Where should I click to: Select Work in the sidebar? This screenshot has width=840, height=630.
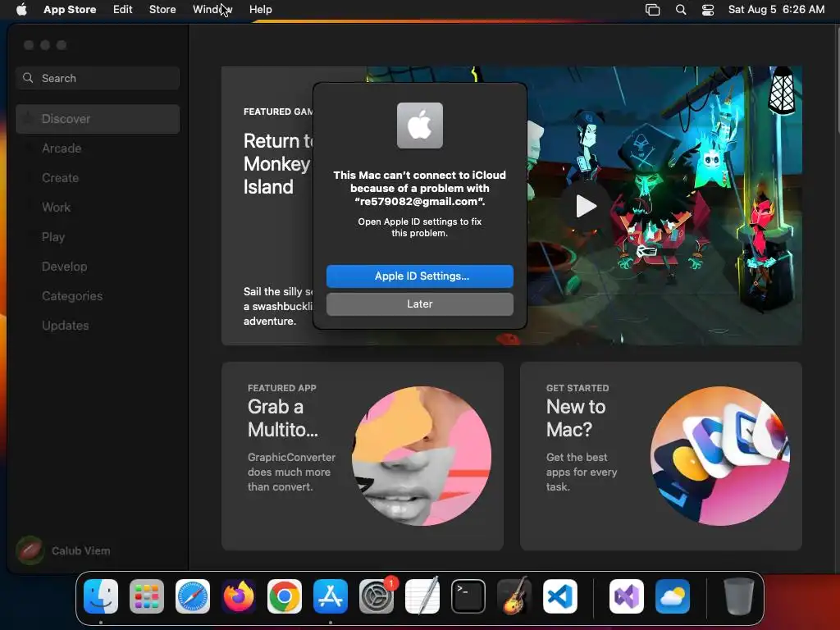pos(98,208)
